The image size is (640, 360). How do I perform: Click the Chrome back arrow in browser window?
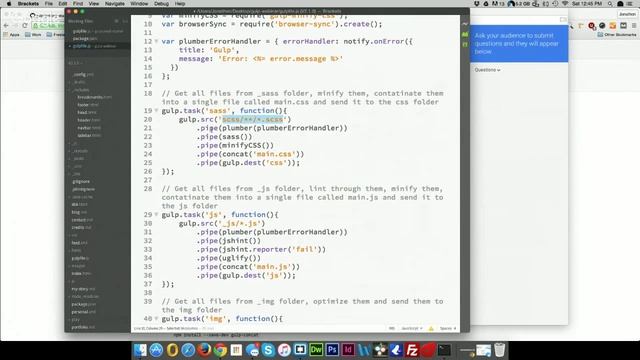pyautogui.click(x=6, y=25)
